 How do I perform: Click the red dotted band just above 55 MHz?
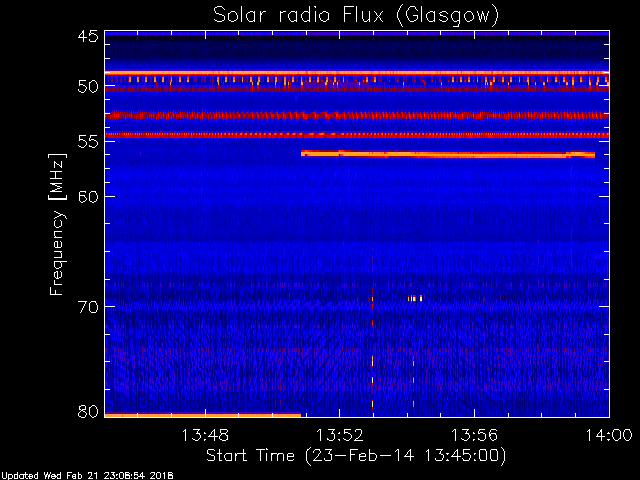click(357, 135)
